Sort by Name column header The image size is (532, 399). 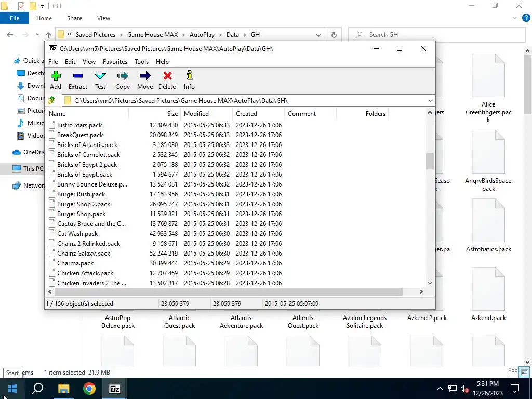click(x=87, y=114)
